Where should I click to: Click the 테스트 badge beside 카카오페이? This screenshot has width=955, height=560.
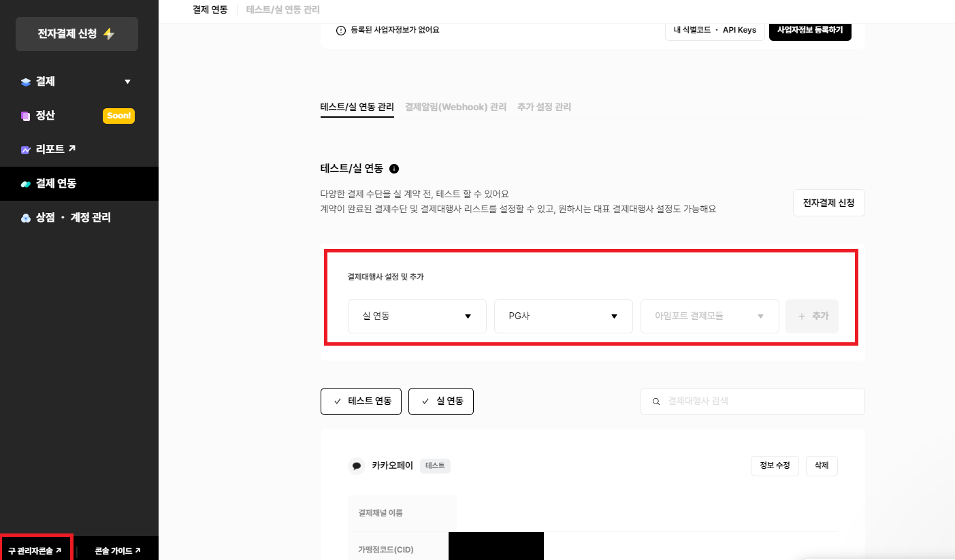(x=435, y=466)
